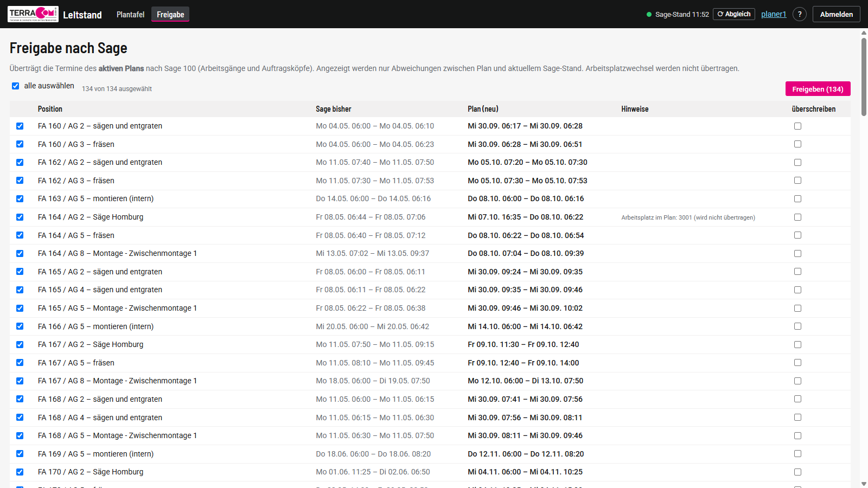Click the Hinweise column header
Image resolution: width=868 pixels, height=488 pixels.
[x=635, y=109]
